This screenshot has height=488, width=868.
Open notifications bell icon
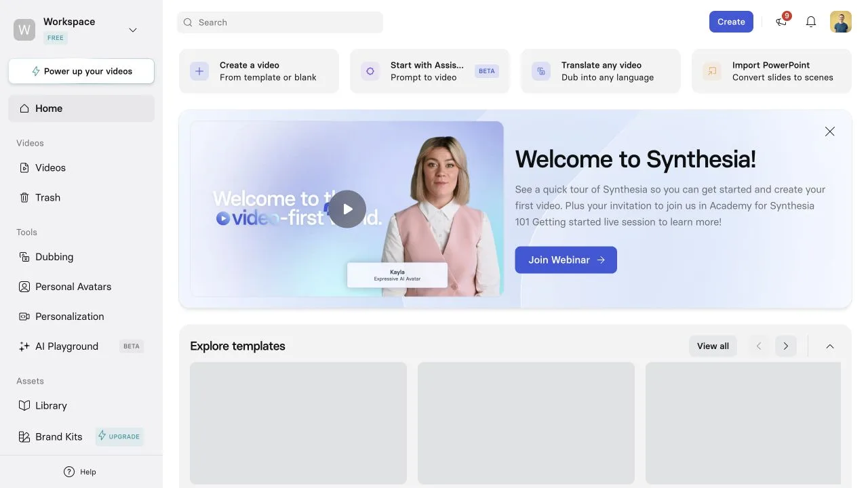pos(811,22)
